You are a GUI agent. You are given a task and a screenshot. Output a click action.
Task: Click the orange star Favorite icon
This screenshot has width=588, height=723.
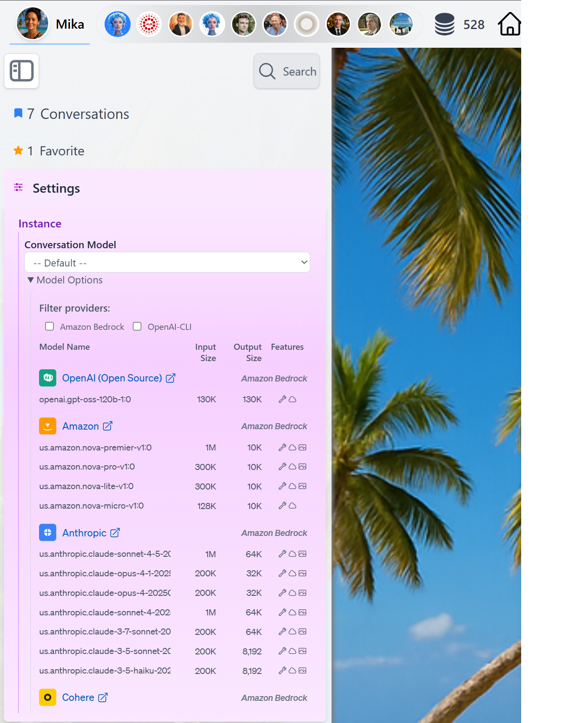(18, 151)
